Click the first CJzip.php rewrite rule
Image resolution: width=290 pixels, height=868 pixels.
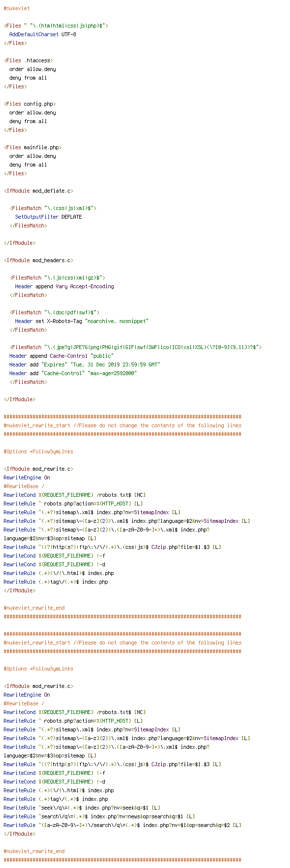pyautogui.click(x=112, y=547)
